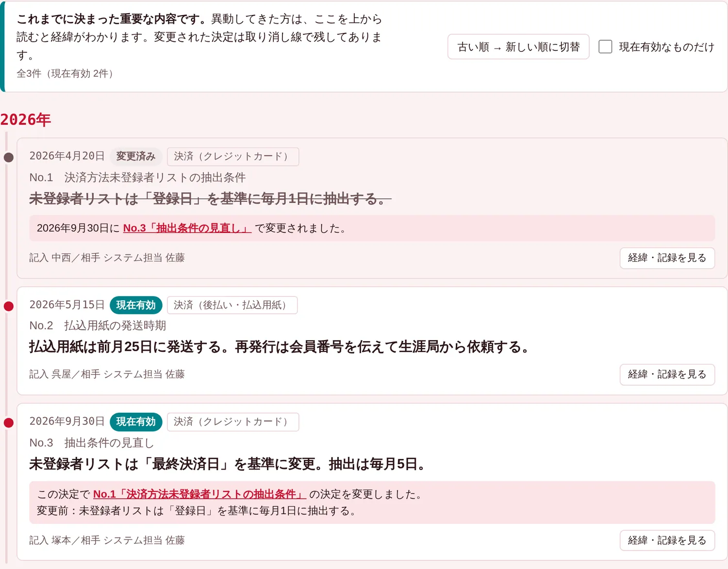This screenshot has width=728, height=569.
Task: Click date 2026年9月30日 on the No.3 entry
Action: (x=67, y=421)
